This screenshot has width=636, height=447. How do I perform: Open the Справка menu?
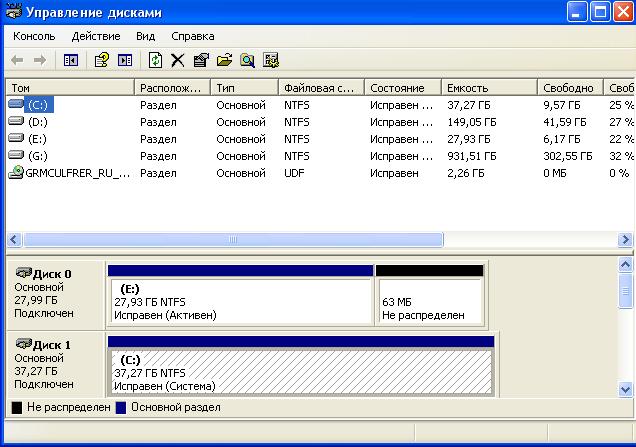pyautogui.click(x=193, y=36)
